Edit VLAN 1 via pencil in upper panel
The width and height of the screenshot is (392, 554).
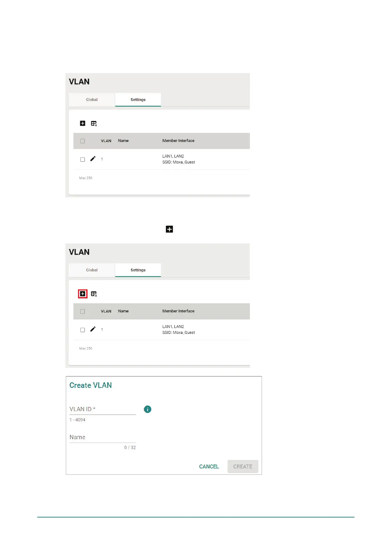[x=93, y=159]
